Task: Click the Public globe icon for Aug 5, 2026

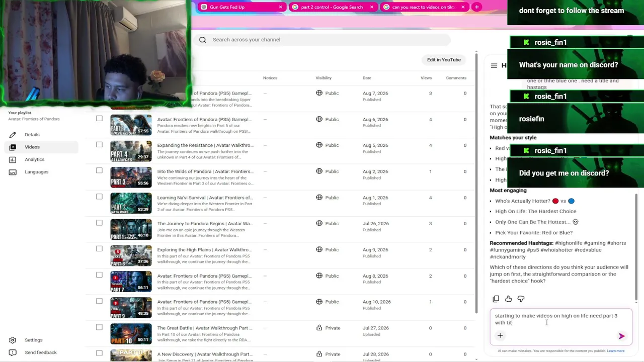Action: (319, 145)
